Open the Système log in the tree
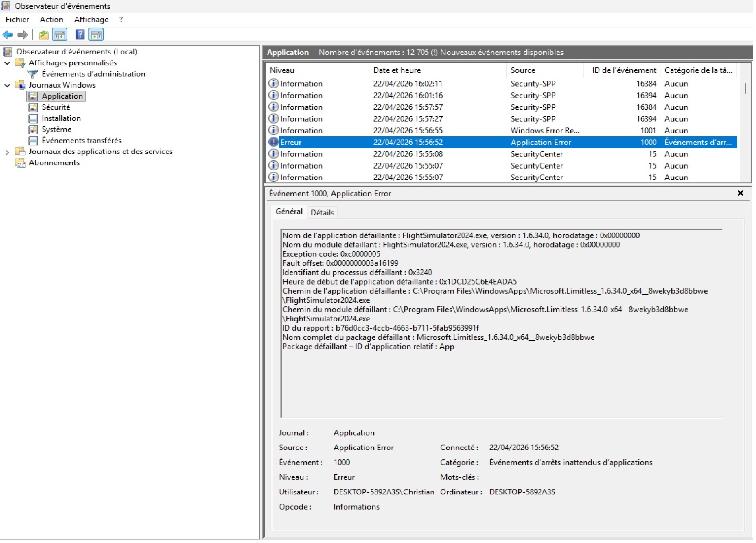 [x=57, y=130]
